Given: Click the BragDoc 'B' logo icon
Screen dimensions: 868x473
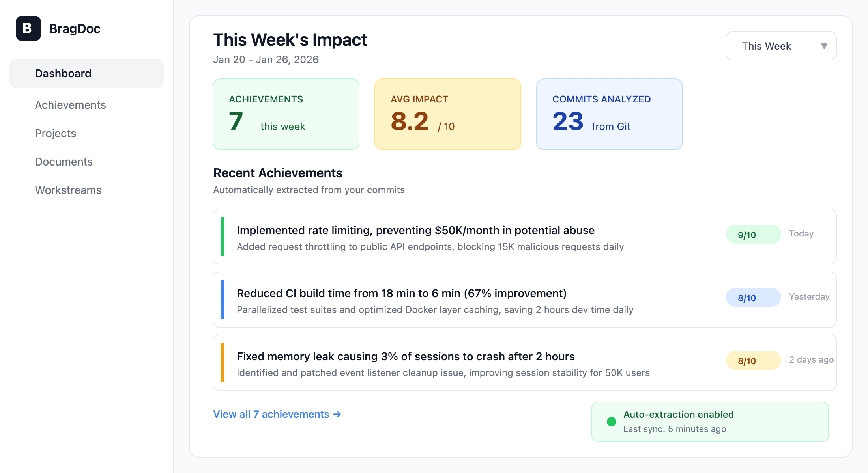Looking at the screenshot, I should (x=28, y=28).
